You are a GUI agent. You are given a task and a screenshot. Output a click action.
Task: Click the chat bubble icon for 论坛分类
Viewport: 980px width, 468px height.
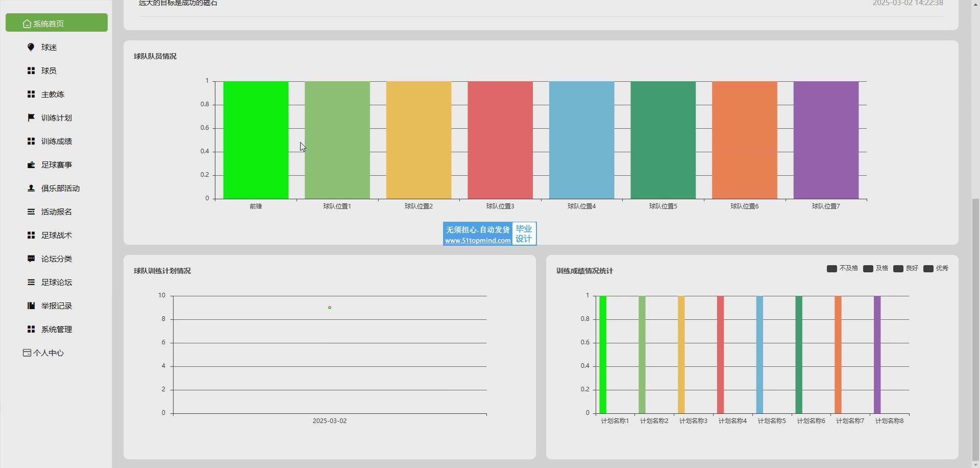click(31, 259)
